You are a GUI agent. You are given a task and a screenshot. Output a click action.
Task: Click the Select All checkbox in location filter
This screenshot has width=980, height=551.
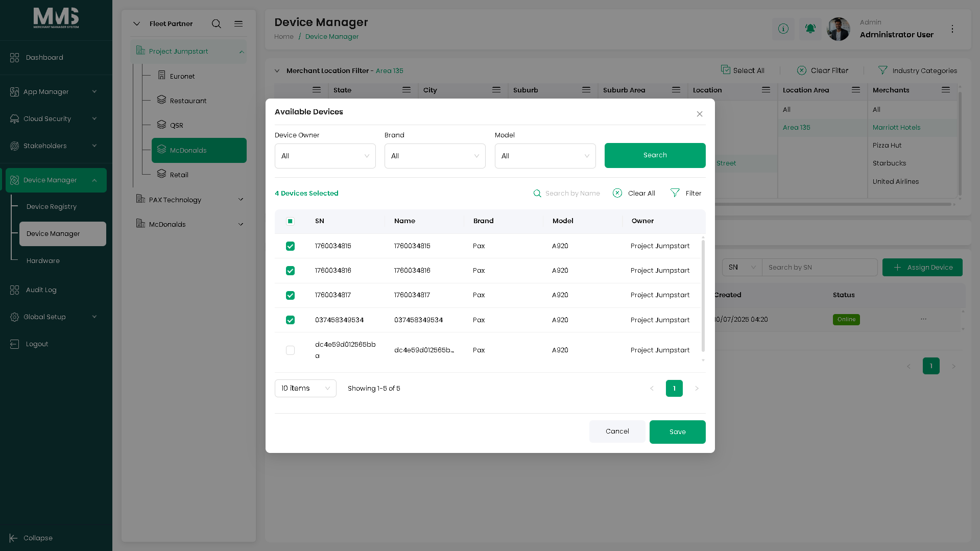[x=725, y=69]
